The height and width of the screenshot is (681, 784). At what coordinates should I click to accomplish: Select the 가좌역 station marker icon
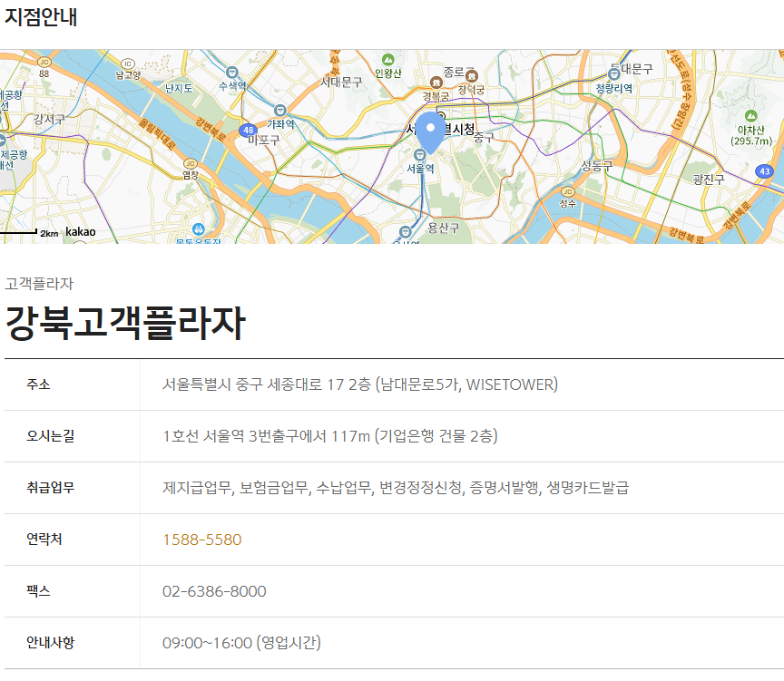click(x=279, y=110)
